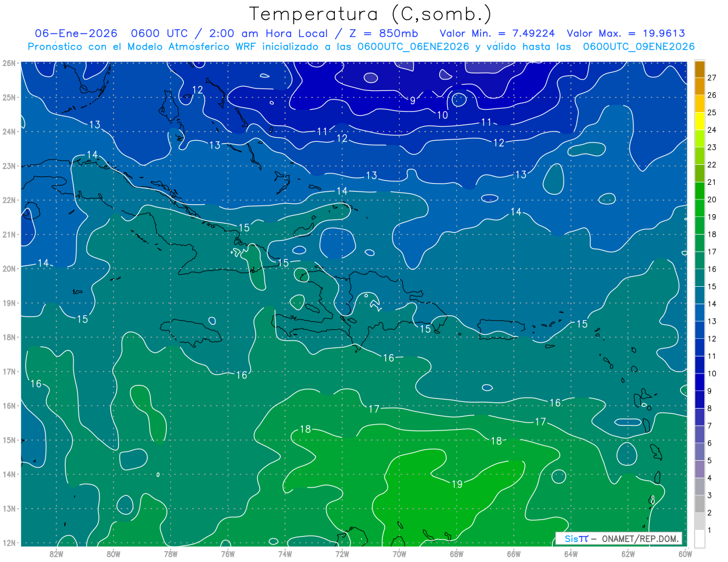Click the purple color bar segment between 4 and 5
This screenshot has height=562, width=728.
[x=699, y=469]
